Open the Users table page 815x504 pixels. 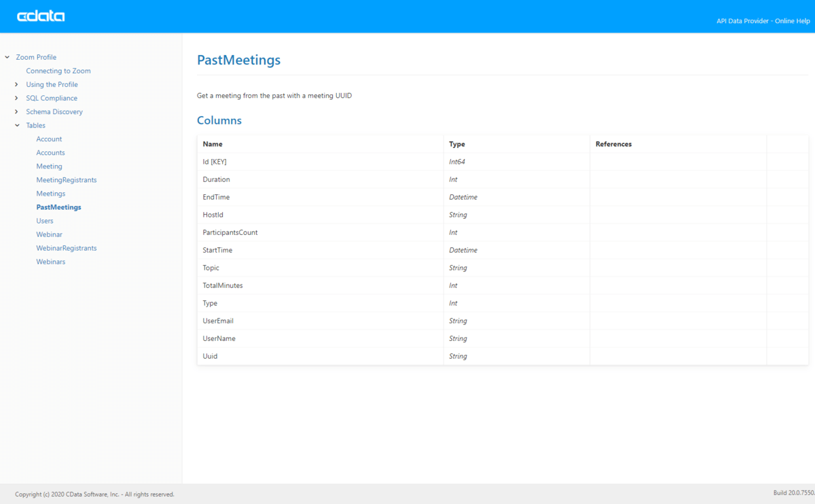click(x=45, y=220)
